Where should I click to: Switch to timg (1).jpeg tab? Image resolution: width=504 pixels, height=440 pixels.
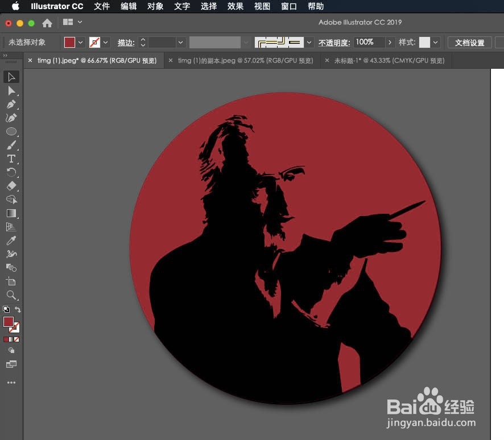[x=97, y=61]
